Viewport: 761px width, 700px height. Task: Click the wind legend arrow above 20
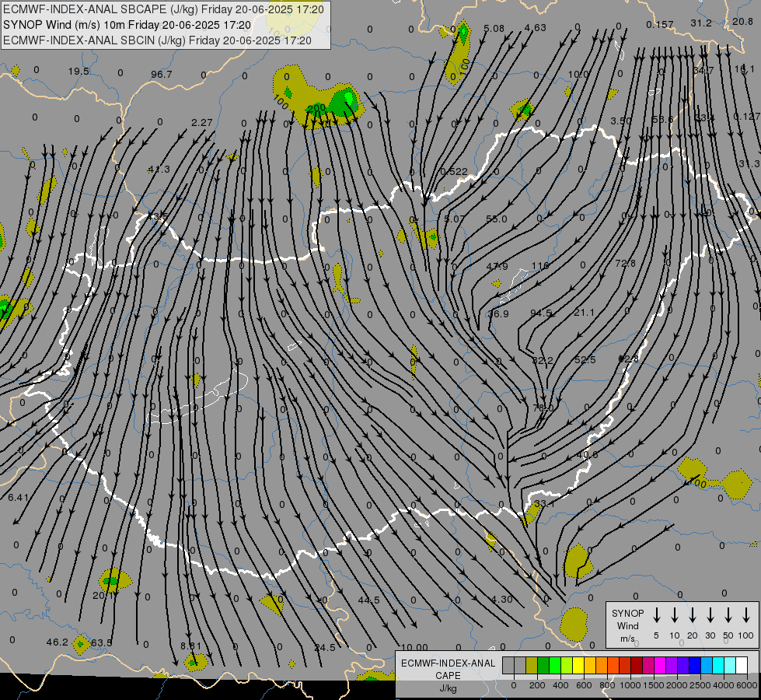pyautogui.click(x=693, y=615)
